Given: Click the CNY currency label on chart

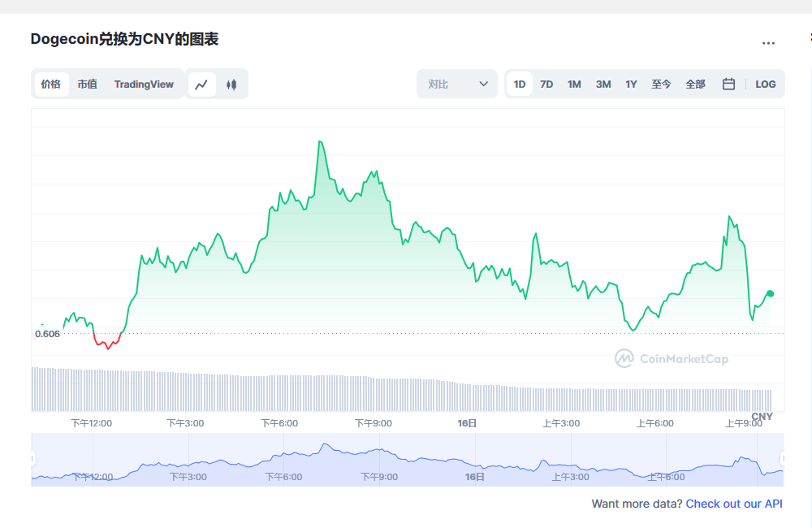Looking at the screenshot, I should (762, 416).
